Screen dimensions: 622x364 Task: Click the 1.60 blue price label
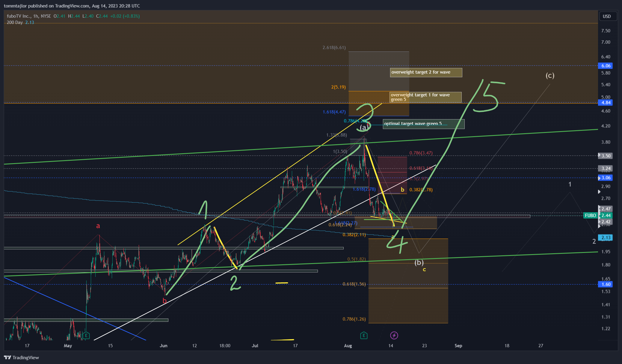606,284
